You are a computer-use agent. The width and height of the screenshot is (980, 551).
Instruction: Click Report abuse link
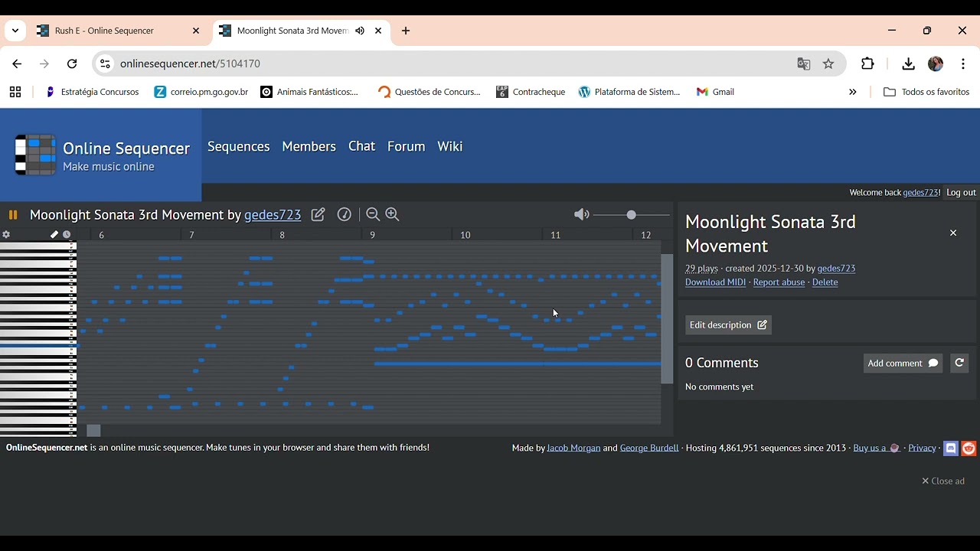coord(779,282)
